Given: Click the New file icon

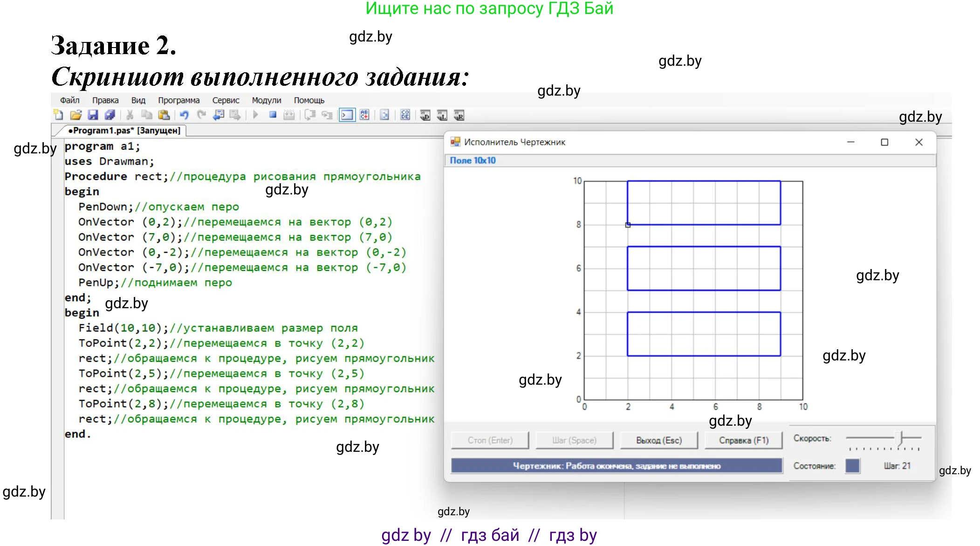Looking at the screenshot, I should (x=58, y=115).
